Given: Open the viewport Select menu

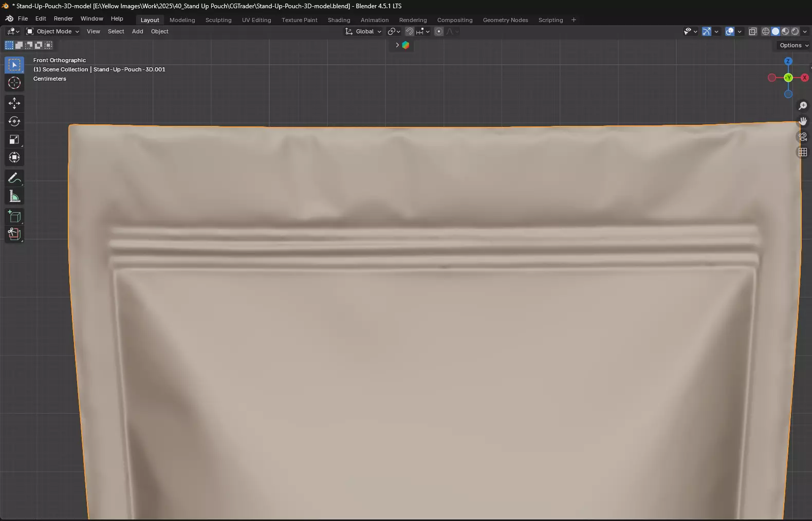Looking at the screenshot, I should (116, 31).
